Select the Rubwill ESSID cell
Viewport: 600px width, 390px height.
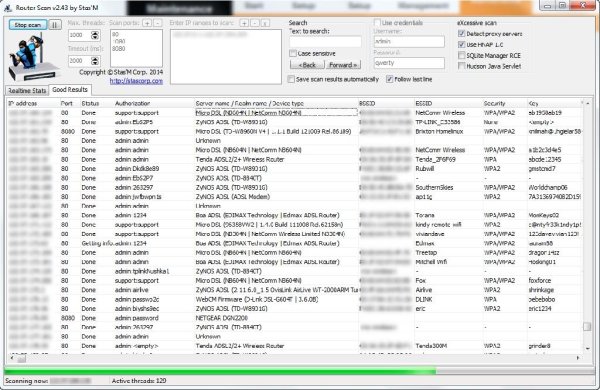(425, 169)
